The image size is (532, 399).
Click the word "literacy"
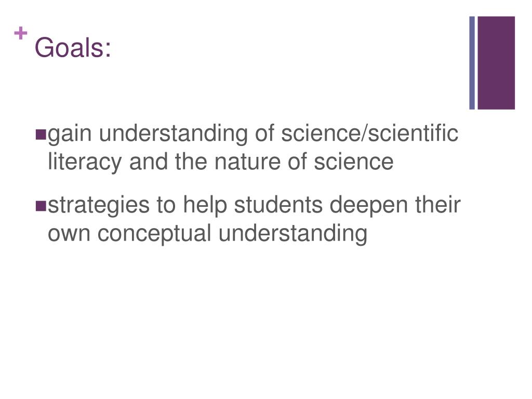pyautogui.click(x=85, y=162)
